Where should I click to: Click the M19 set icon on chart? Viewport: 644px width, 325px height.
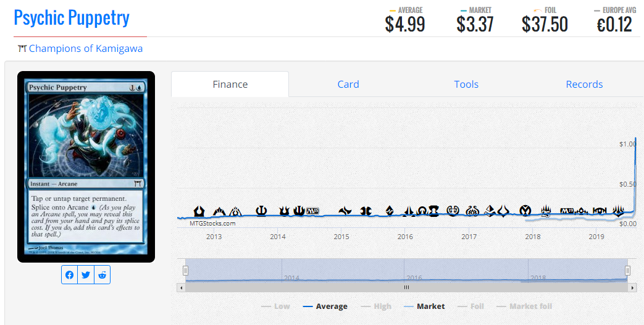pos(567,211)
